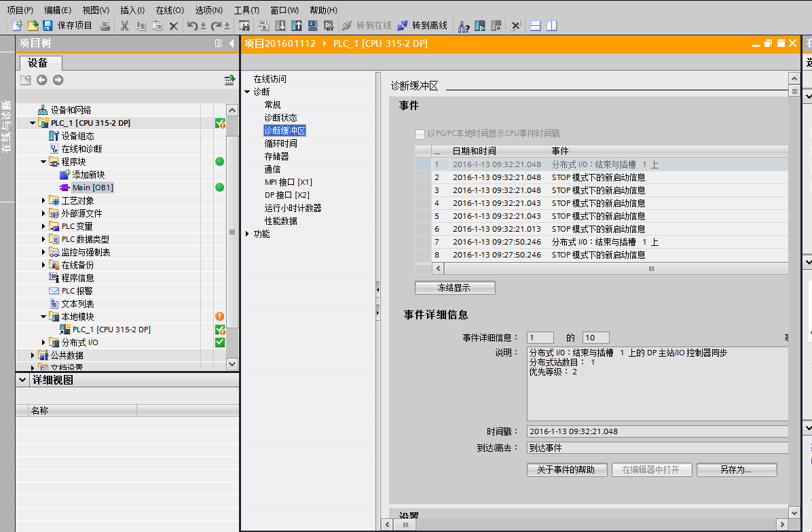The width and height of the screenshot is (812, 532).
Task: Open 性能数据 navigation entry
Action: pyautogui.click(x=280, y=221)
